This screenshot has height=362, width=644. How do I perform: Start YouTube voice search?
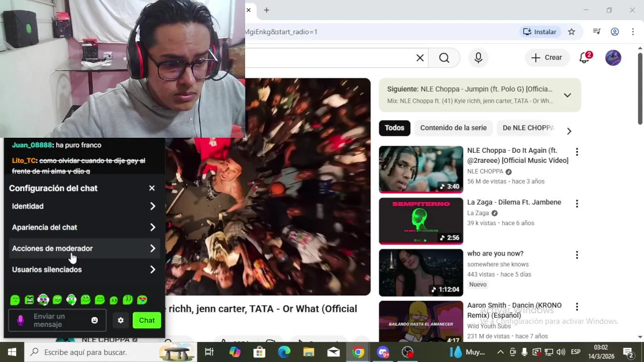click(x=478, y=58)
